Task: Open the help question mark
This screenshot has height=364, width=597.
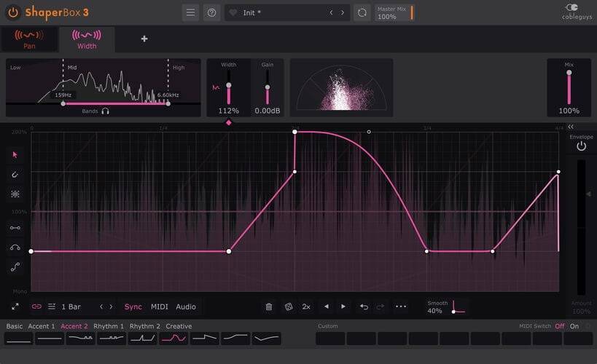Action: 211,12
